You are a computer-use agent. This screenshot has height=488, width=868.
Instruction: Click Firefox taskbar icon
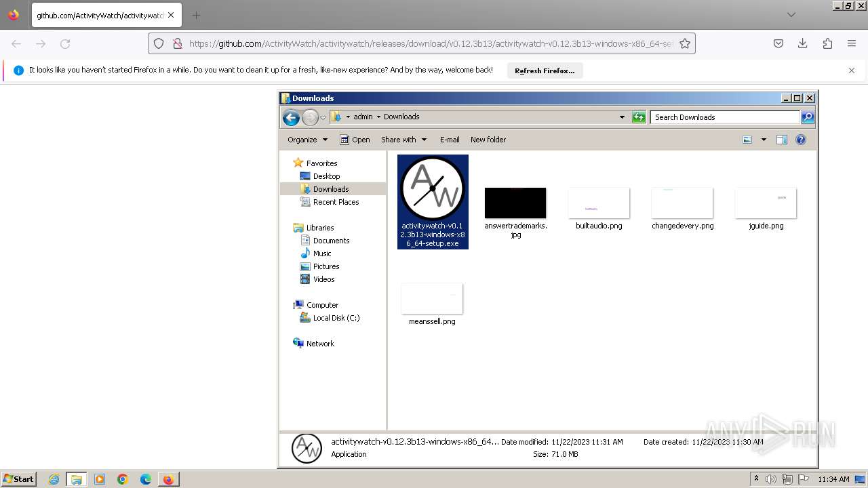click(168, 479)
